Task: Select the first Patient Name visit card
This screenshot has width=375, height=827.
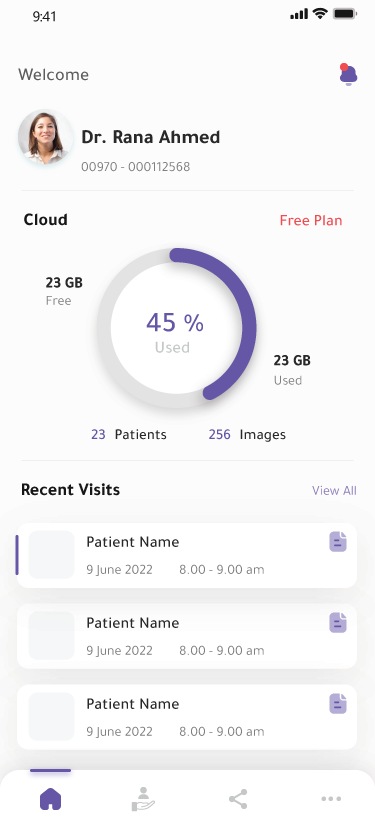Action: [x=187, y=555]
